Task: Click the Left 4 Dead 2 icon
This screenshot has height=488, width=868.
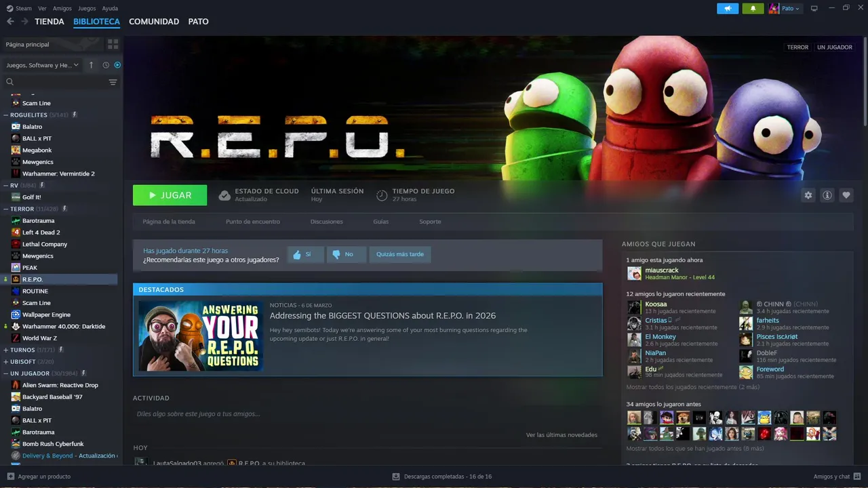Action: pyautogui.click(x=16, y=232)
